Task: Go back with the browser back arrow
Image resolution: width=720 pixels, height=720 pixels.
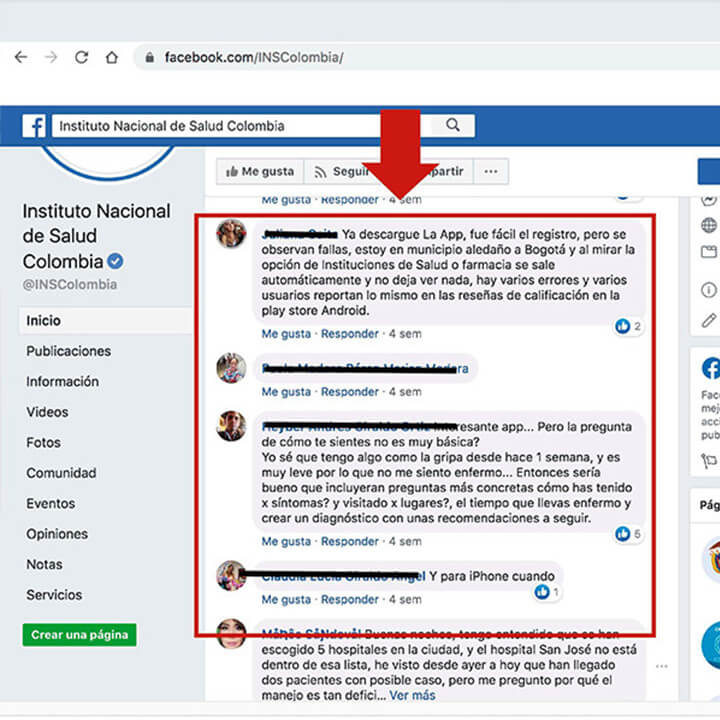Action: pos(21,57)
